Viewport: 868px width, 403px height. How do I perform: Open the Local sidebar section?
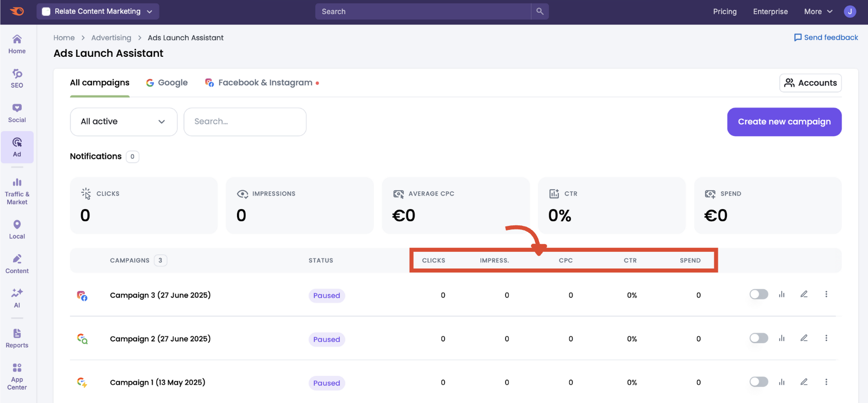pos(17,229)
